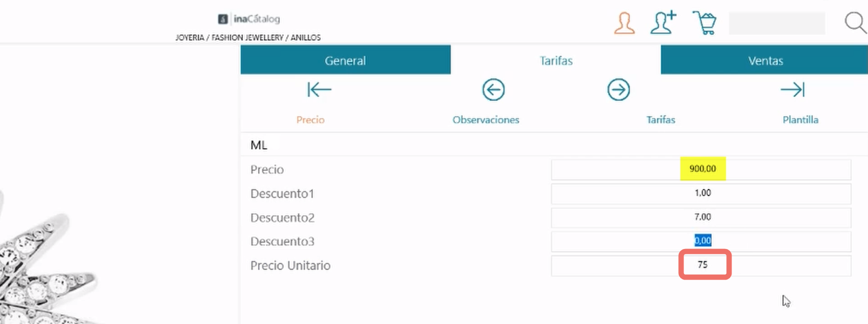The image size is (868, 324).
Task: Go to first item arrow icon
Action: pos(319,90)
